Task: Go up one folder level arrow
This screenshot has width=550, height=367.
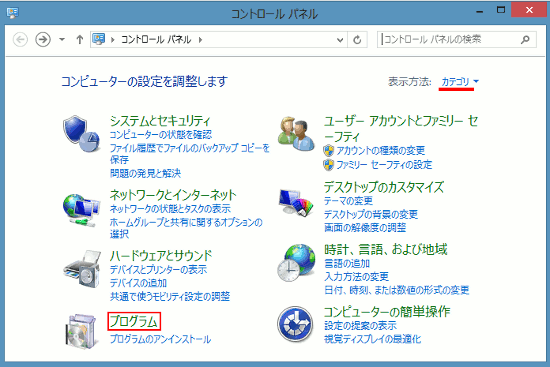Action: [x=80, y=40]
